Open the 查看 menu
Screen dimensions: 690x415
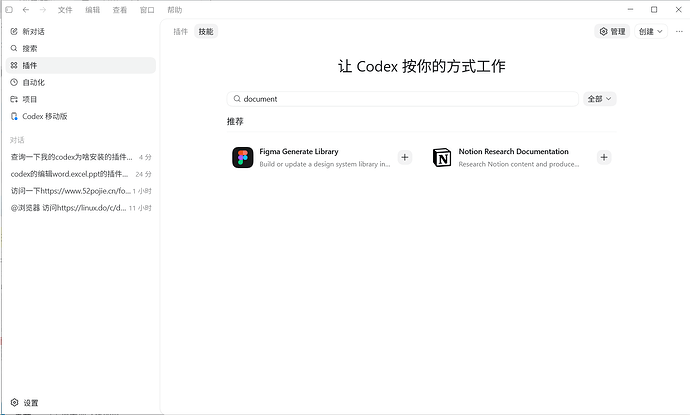120,10
